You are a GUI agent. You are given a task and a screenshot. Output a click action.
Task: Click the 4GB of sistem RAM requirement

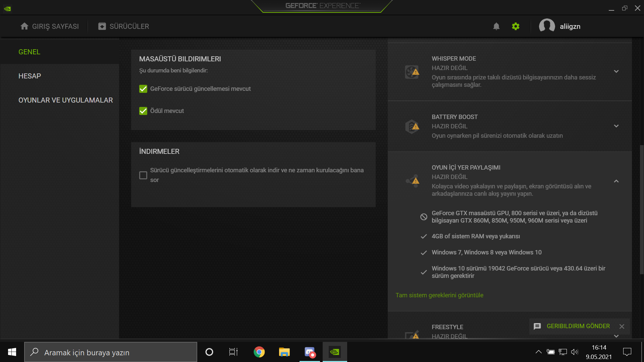pos(476,236)
